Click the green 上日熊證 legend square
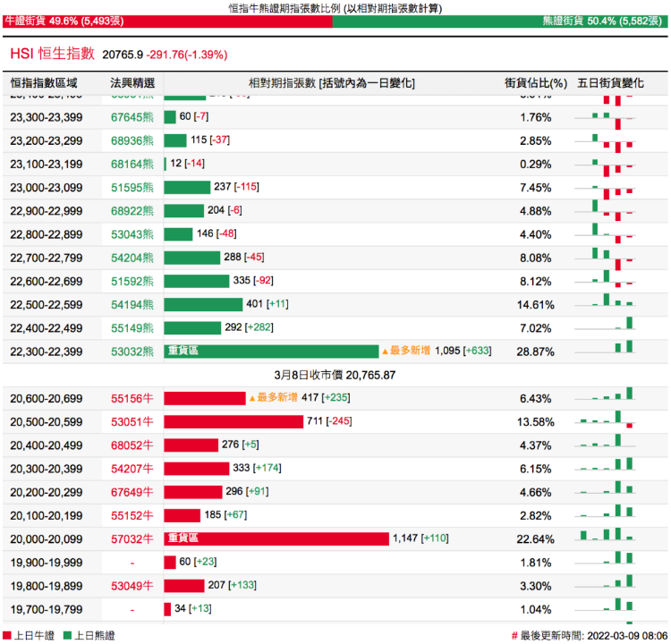Screen dimensions: 671x644 coord(67,635)
